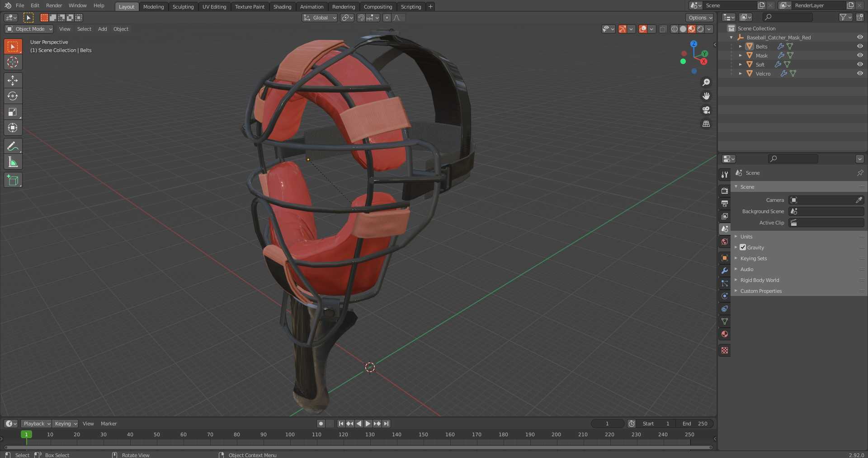Open the Options dropdown
This screenshot has width=868, height=458.
click(x=700, y=18)
